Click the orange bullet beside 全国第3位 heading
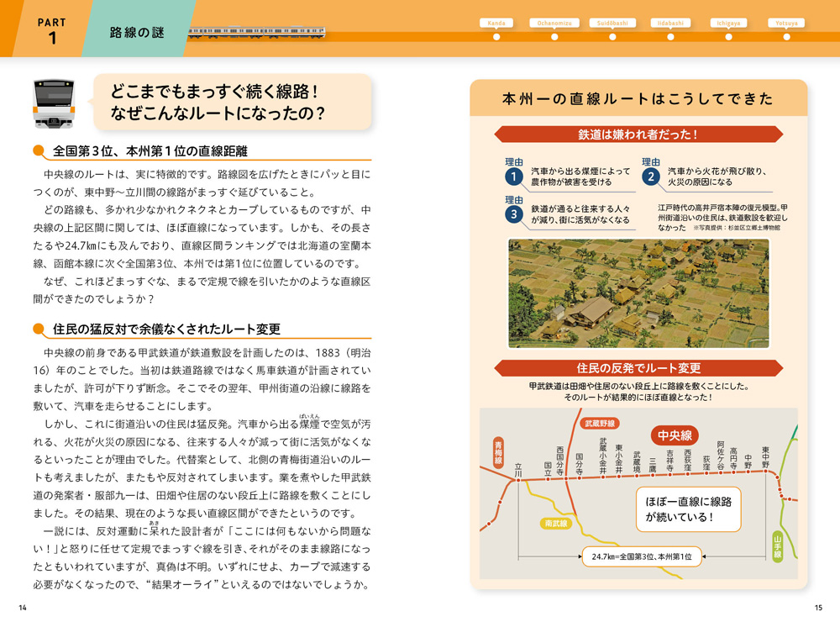 click(39, 150)
